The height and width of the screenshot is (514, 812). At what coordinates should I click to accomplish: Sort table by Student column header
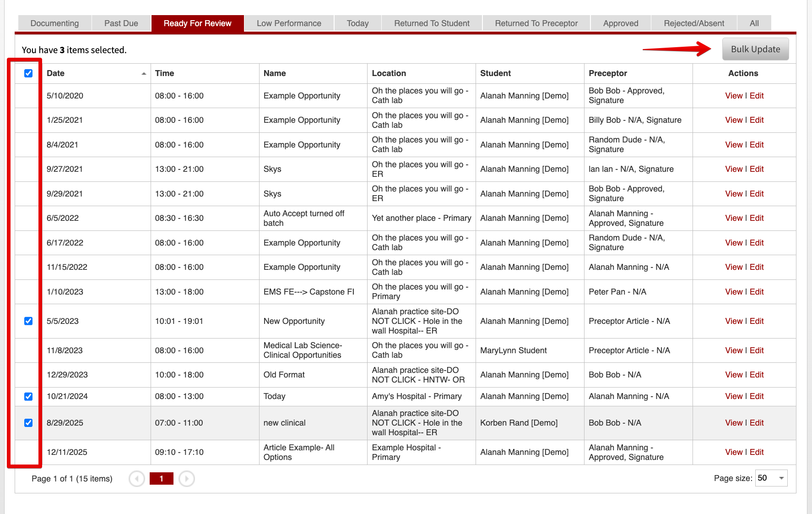pos(495,73)
